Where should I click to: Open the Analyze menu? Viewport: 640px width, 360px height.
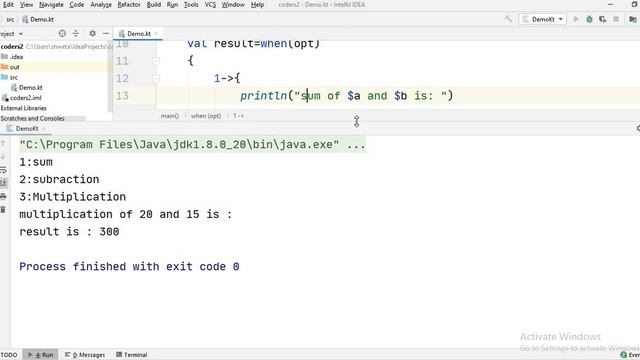click(x=101, y=4)
